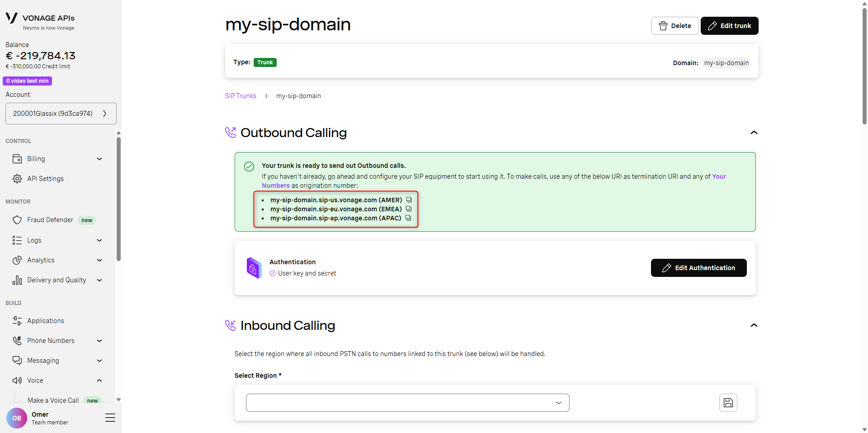Click the Delete trunk button
The image size is (868, 433).
(675, 26)
